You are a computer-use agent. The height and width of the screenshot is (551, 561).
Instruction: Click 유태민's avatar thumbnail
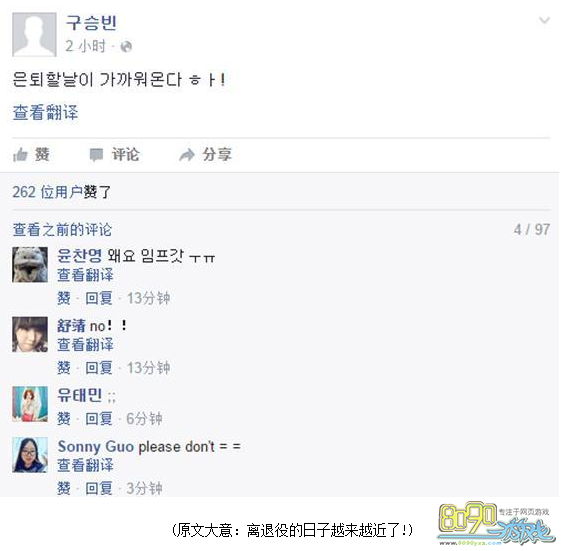point(30,404)
